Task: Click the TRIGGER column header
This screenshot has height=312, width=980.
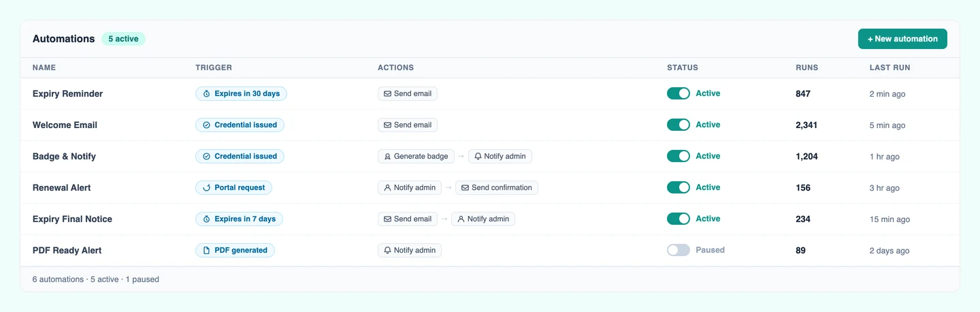Action: coord(214,68)
